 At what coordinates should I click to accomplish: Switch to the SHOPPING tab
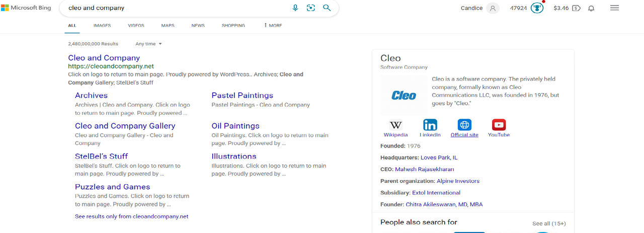pyautogui.click(x=233, y=25)
